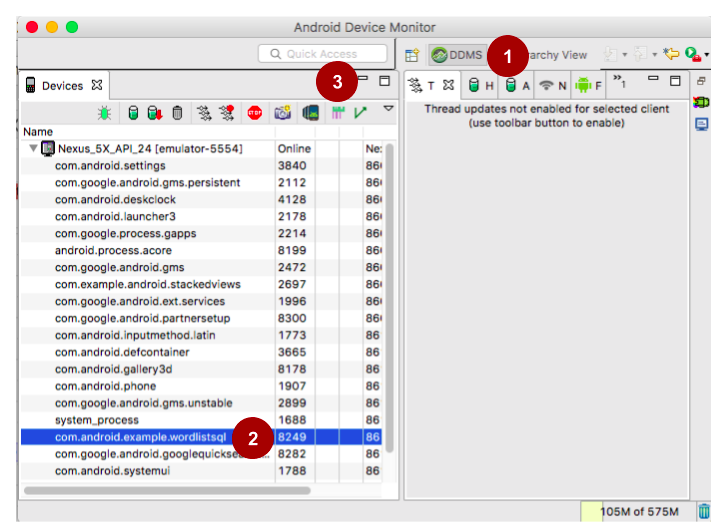Open Console fast view monitor icon
The width and height of the screenshot is (718, 529).
[702, 124]
